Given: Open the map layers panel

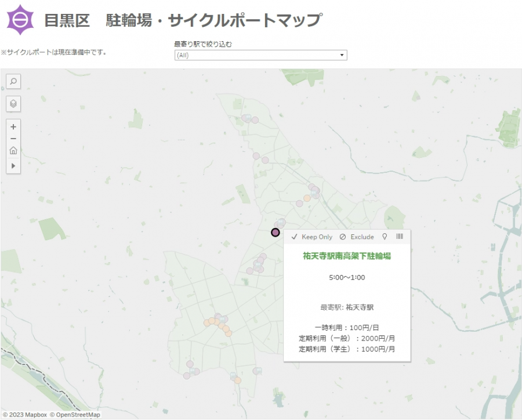Looking at the screenshot, I should pos(13,104).
